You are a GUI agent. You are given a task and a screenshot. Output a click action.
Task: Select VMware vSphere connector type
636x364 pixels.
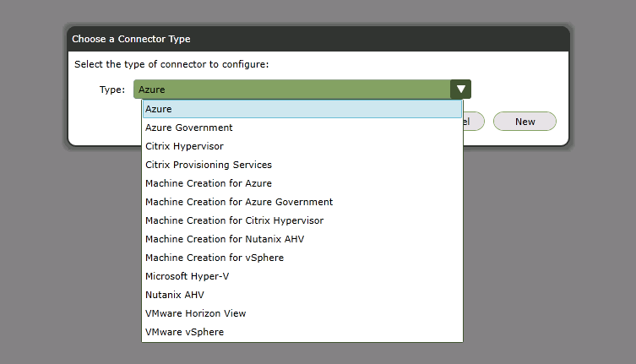click(185, 332)
